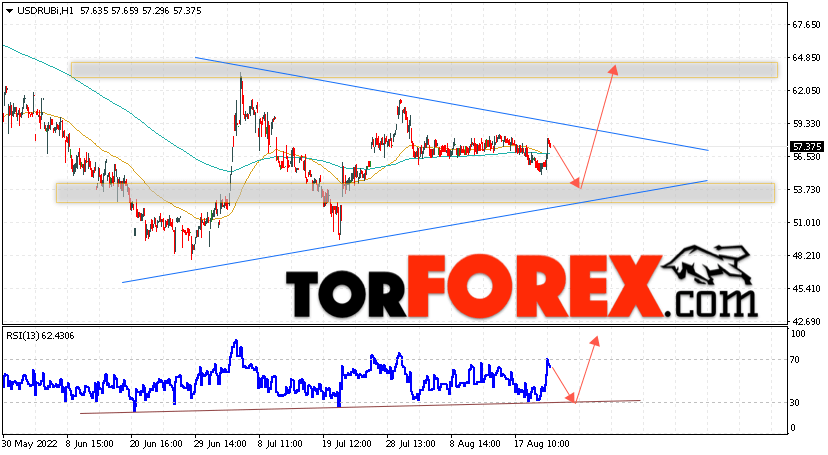828x455 pixels.
Task: Select the lower gray support zone rectangle
Action: tap(415, 193)
